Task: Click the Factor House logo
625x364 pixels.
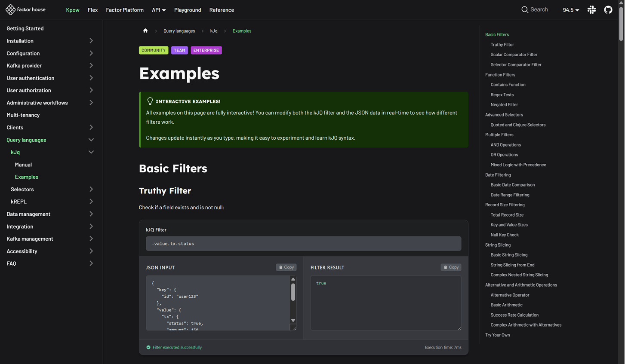Action: pos(25,9)
